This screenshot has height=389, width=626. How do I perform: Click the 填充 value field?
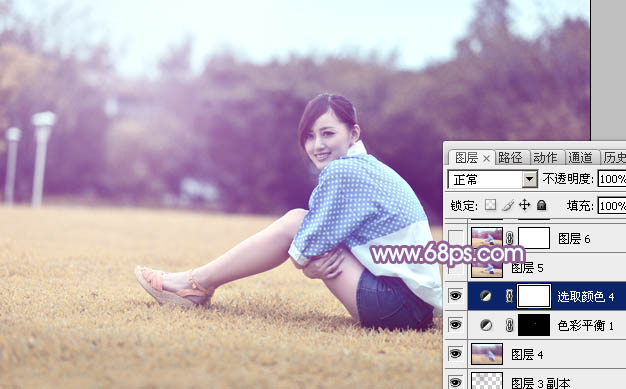tap(612, 206)
